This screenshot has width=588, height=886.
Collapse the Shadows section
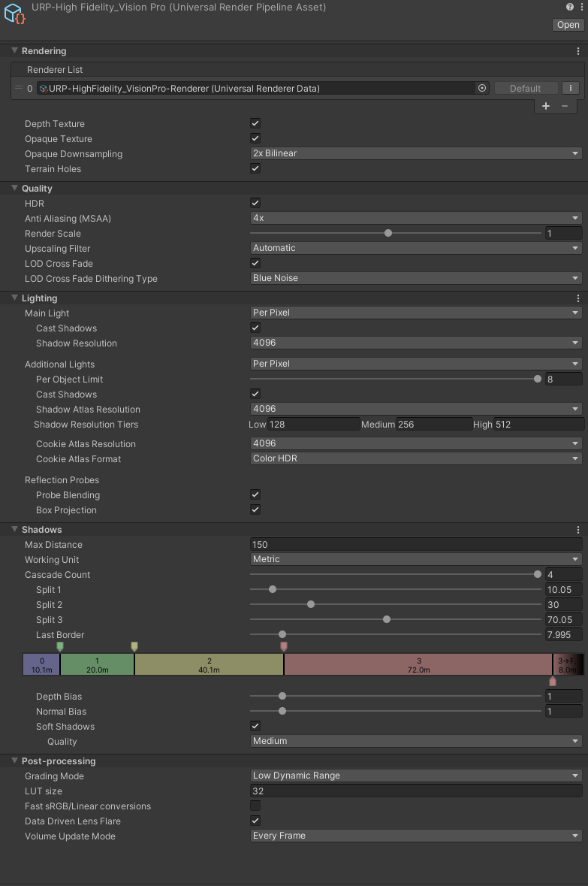(x=14, y=529)
